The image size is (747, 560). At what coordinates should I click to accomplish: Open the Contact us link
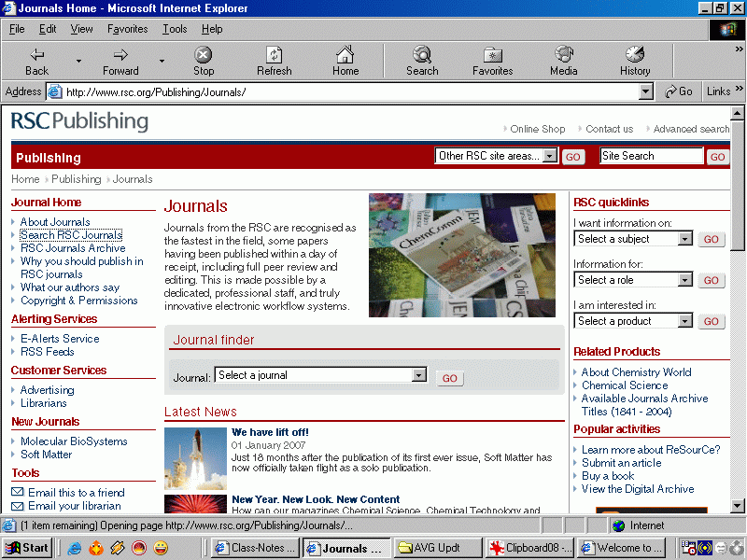click(610, 129)
